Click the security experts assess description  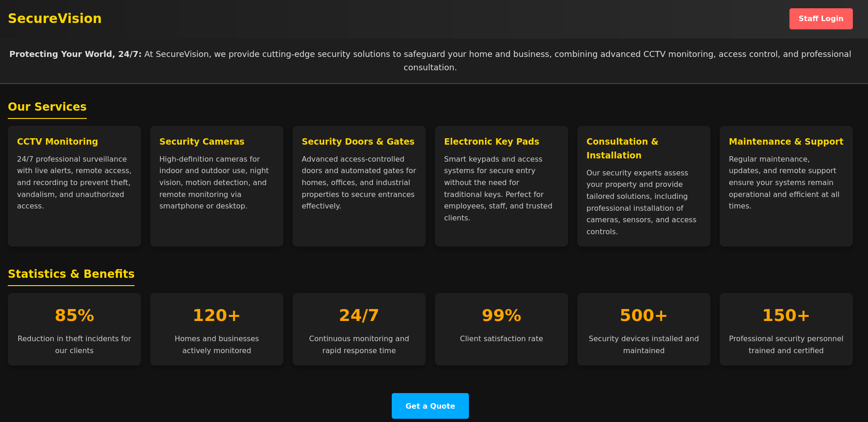(642, 202)
